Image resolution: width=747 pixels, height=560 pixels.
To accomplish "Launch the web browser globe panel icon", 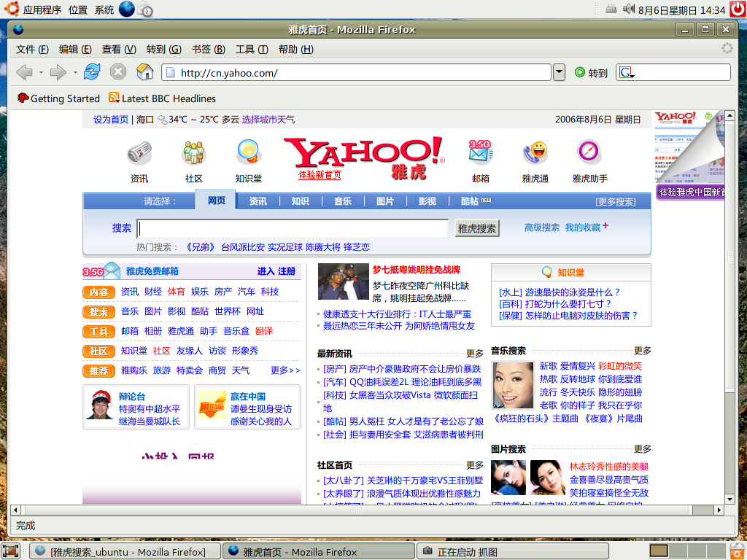I will click(x=127, y=9).
